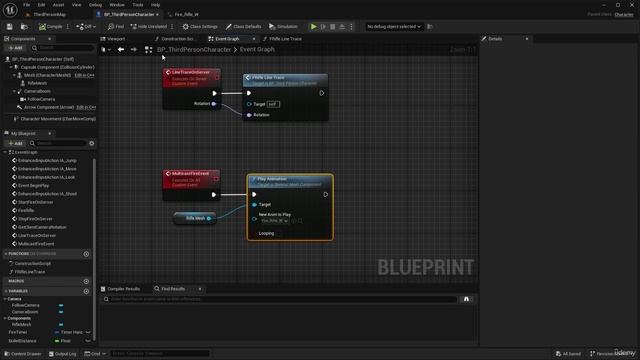Click the stop playback icon
This screenshot has width=640, height=360.
pyautogui.click(x=333, y=27)
